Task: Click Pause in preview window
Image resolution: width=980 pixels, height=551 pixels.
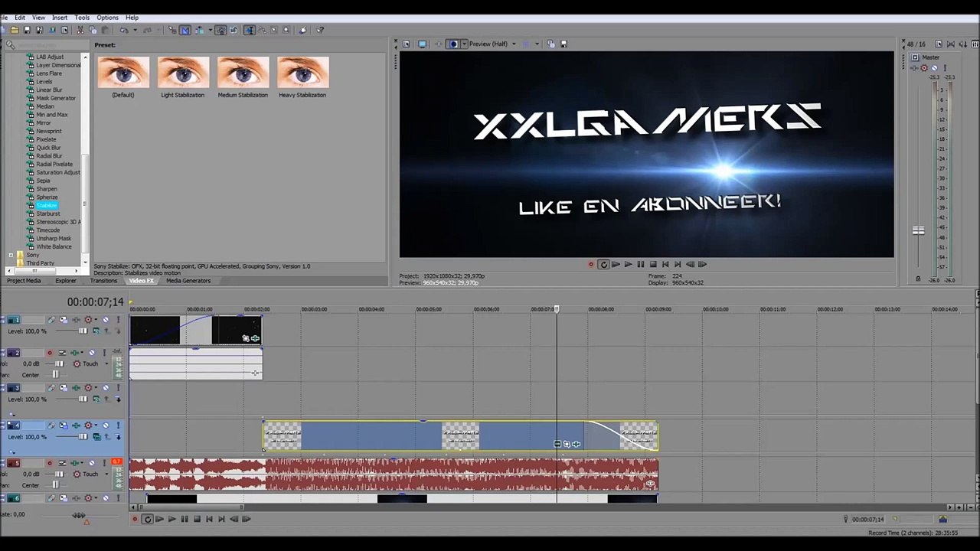Action: tap(640, 264)
